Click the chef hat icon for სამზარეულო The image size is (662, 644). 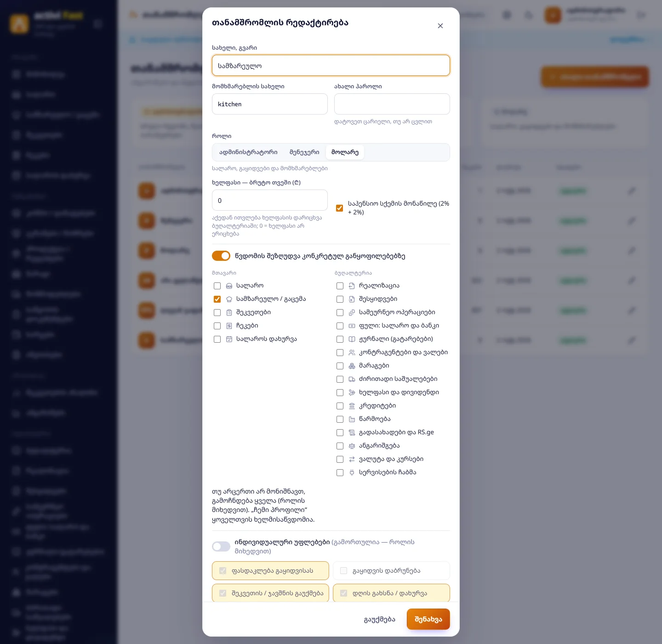[x=229, y=299]
